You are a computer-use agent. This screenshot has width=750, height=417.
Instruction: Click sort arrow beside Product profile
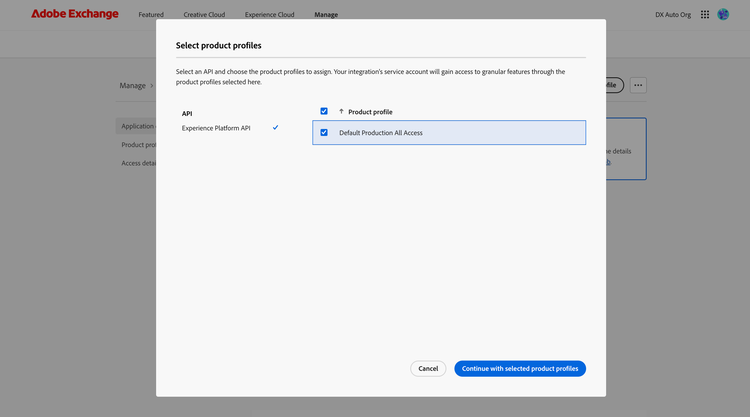click(341, 111)
